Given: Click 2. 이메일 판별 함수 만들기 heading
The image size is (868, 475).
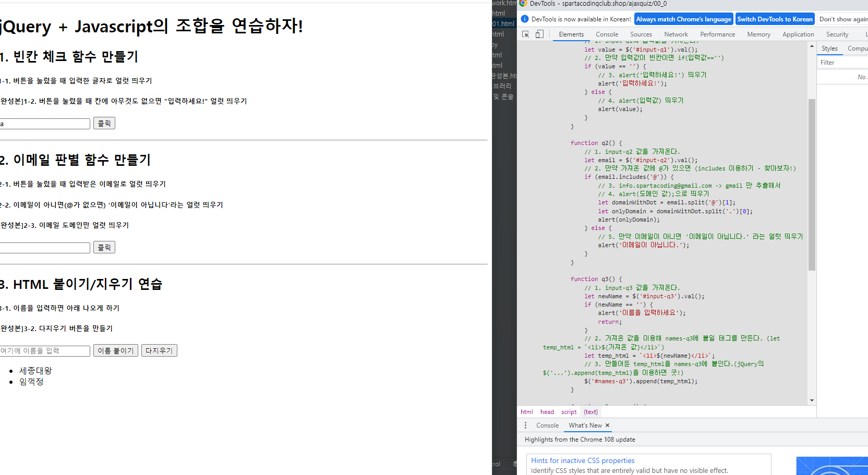Looking at the screenshot, I should [75, 160].
